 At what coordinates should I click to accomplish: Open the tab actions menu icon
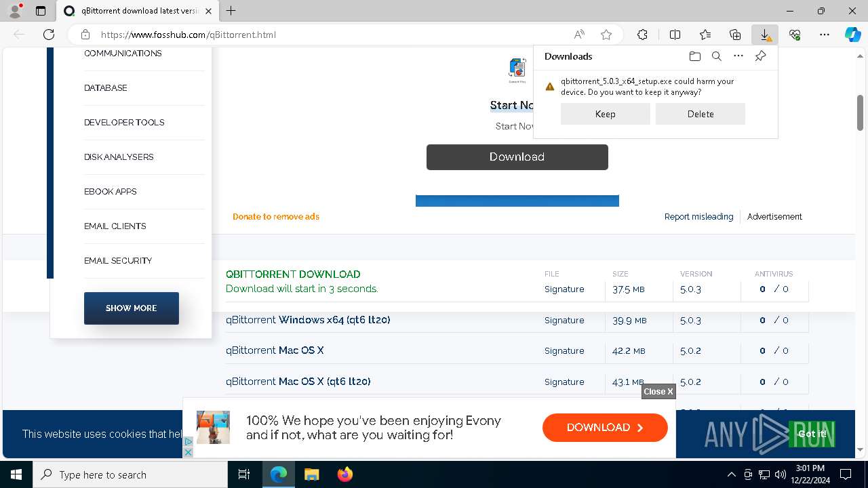[41, 11]
